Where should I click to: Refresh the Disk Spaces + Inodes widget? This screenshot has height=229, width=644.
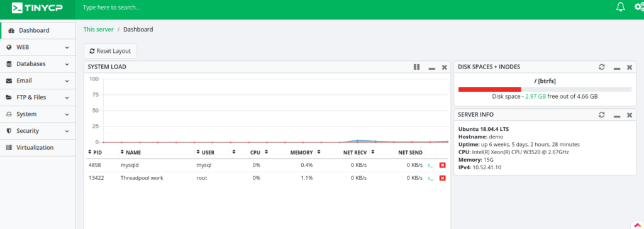602,67
